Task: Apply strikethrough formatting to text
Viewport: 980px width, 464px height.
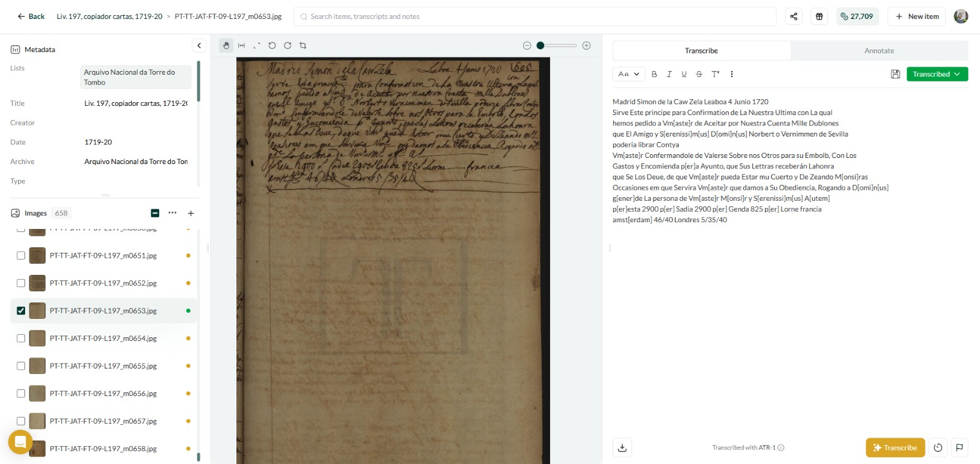Action: click(699, 74)
